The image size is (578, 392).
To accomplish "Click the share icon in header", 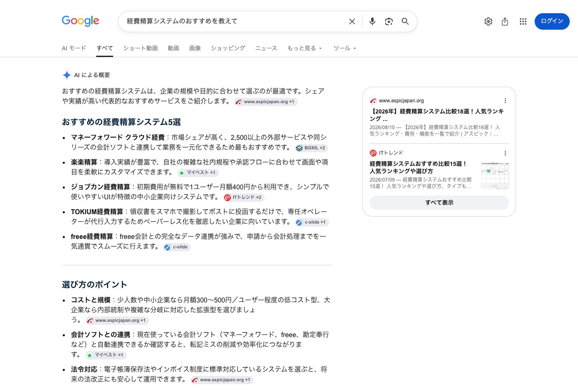I will [x=505, y=21].
